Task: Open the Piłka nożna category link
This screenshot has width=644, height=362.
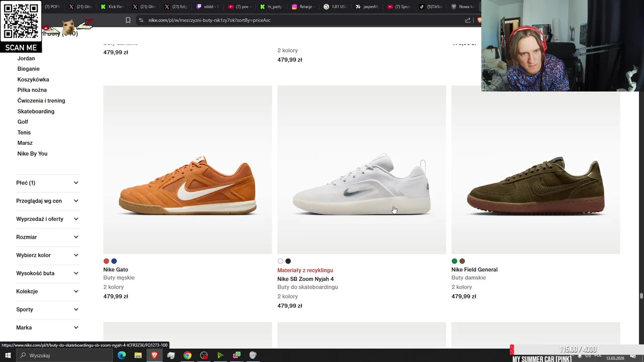Action: [x=32, y=90]
